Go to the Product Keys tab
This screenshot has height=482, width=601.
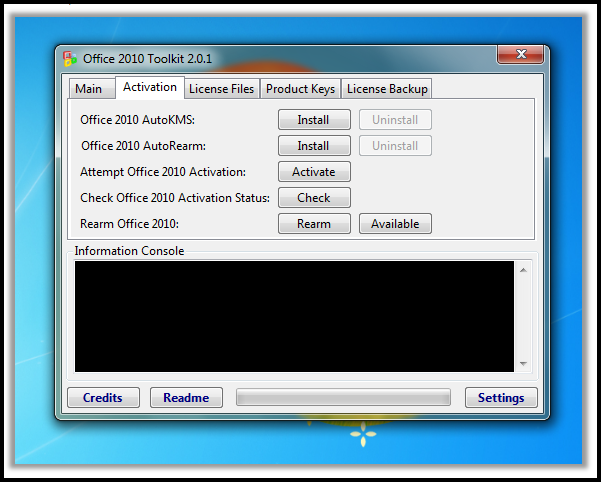pyautogui.click(x=300, y=89)
